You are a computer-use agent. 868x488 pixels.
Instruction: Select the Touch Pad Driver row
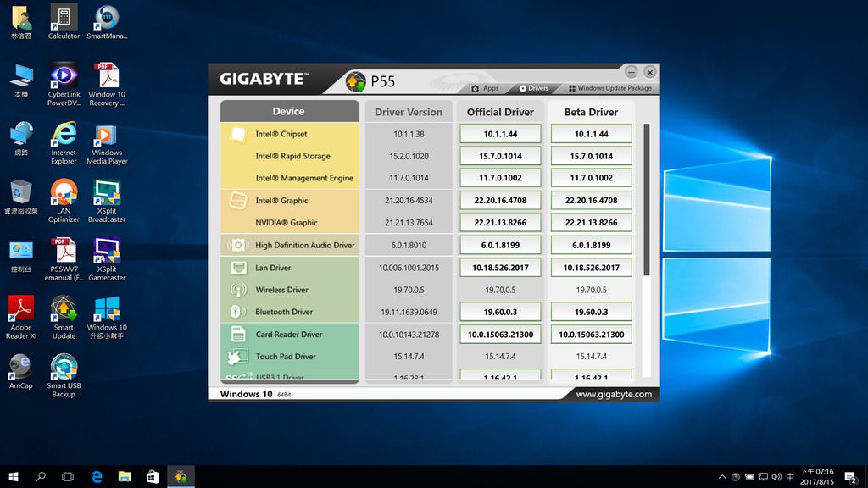point(290,357)
